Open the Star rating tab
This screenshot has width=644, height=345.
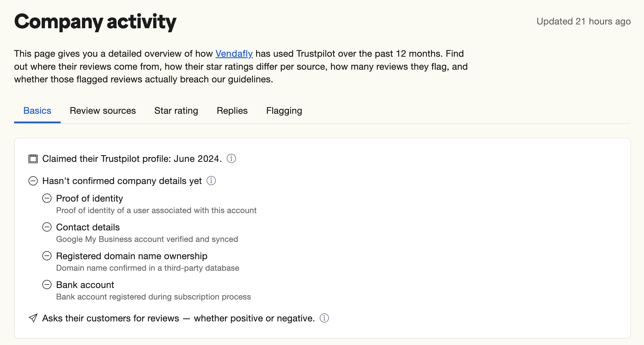[x=176, y=111]
